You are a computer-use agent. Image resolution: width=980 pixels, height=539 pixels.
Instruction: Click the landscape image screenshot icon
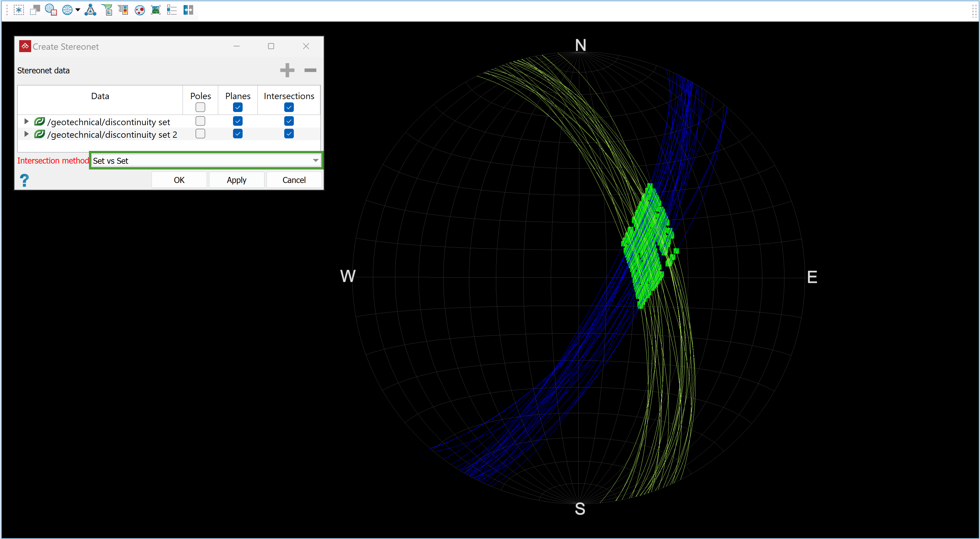coord(156,10)
